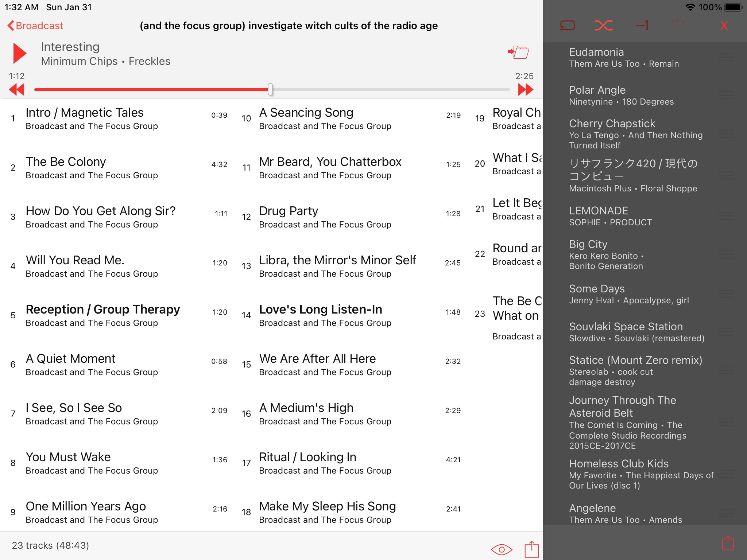Tap the Minimum Chips • Freckles subtitle

click(106, 61)
